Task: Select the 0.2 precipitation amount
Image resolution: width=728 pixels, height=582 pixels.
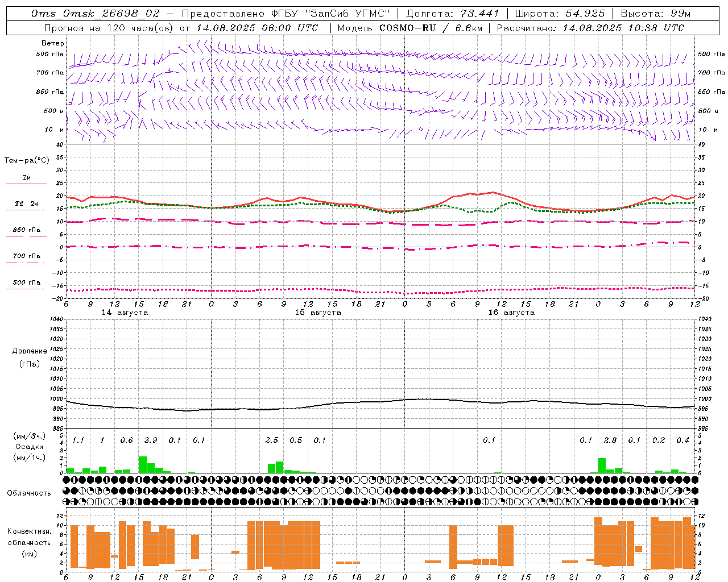Action: pyautogui.click(x=659, y=440)
